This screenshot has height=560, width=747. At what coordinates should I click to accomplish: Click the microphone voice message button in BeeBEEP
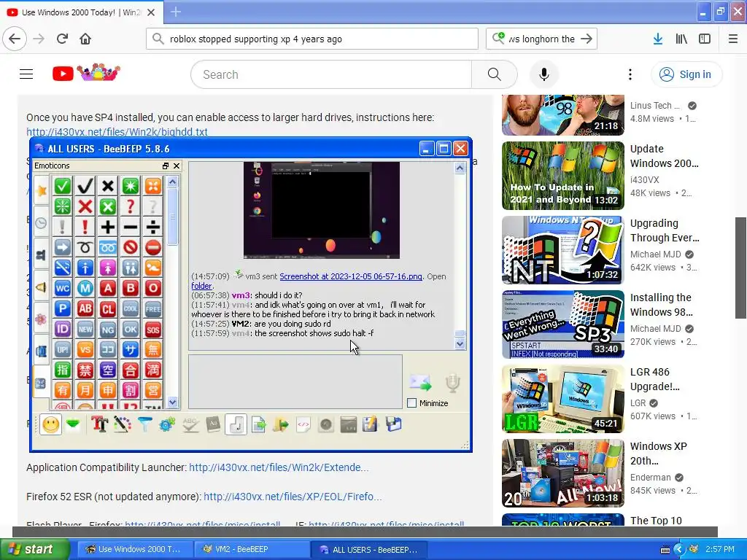click(x=452, y=383)
